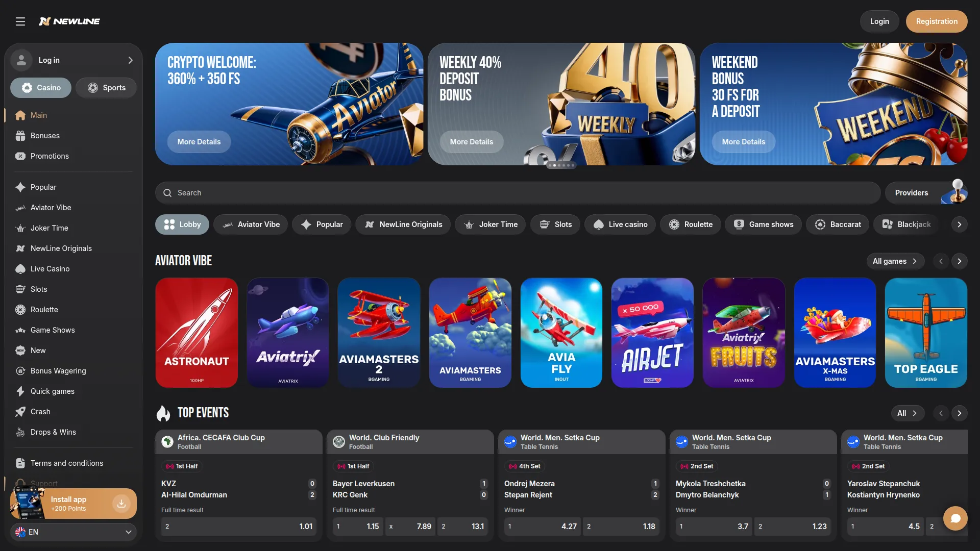The width and height of the screenshot is (980, 551).
Task: Show next Aviator Vibe games
Action: [960, 261]
